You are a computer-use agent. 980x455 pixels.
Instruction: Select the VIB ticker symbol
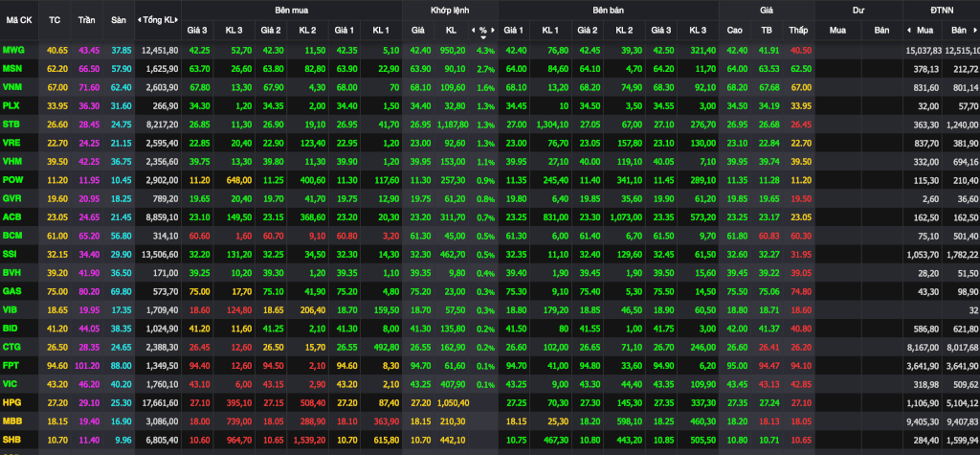click(x=10, y=309)
